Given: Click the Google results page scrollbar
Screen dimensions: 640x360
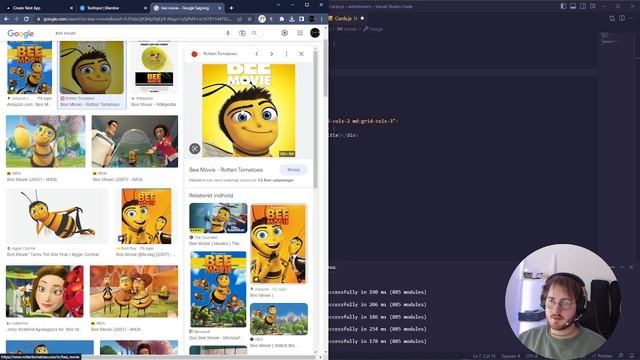Looking at the screenshot, I should tap(326, 69).
